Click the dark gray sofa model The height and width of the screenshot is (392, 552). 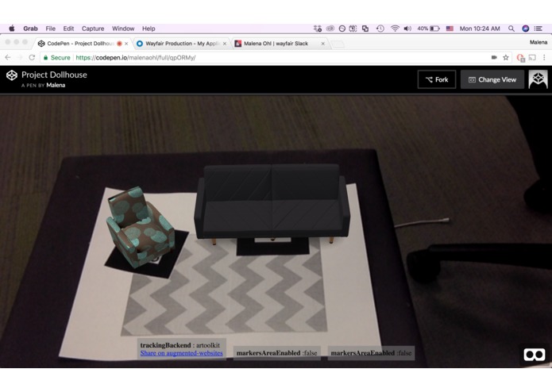[272, 203]
